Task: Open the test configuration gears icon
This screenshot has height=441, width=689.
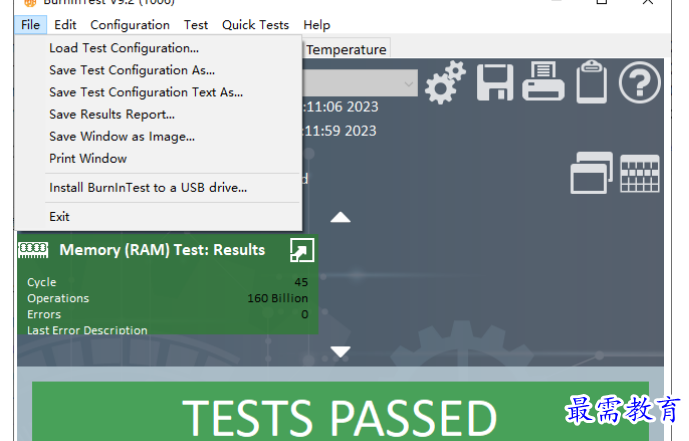Action: 445,83
